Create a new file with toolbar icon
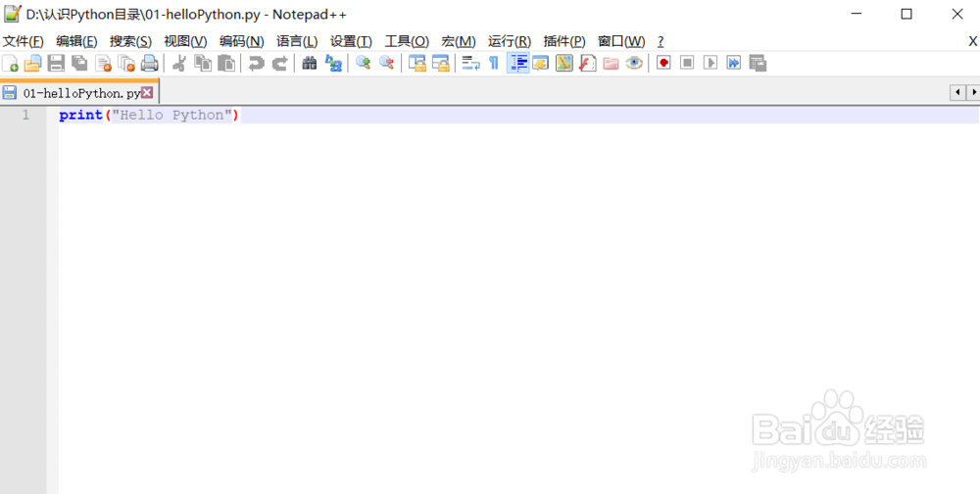The image size is (980, 494). coord(10,63)
